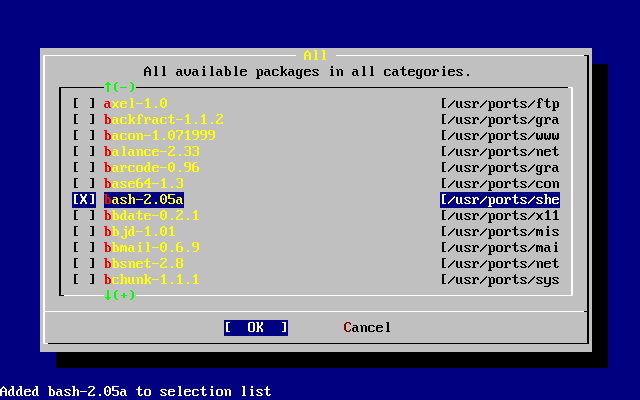The width and height of the screenshot is (640, 400).
Task: Enable the bacon-1.071999 checkbox
Action: [x=84, y=135]
